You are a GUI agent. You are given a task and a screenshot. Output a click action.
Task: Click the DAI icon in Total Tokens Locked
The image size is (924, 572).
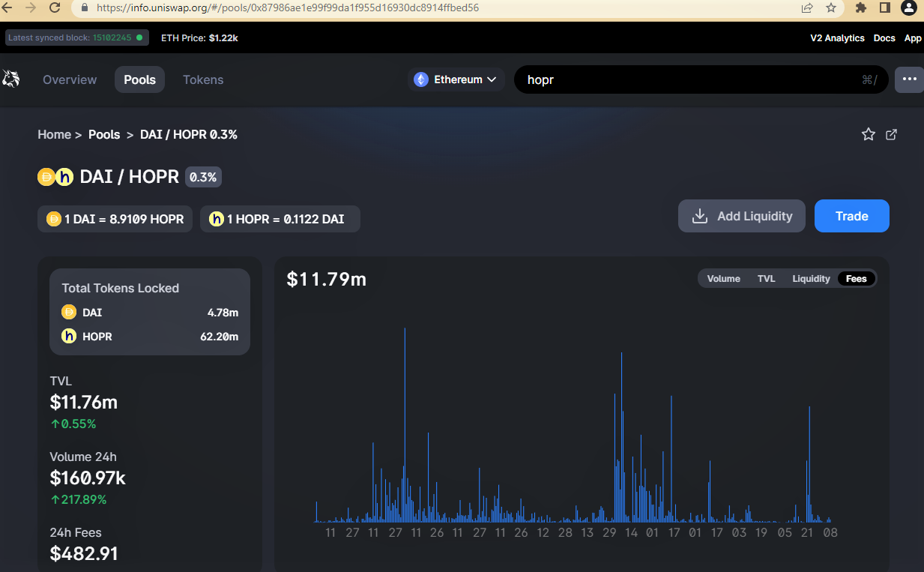[69, 312]
